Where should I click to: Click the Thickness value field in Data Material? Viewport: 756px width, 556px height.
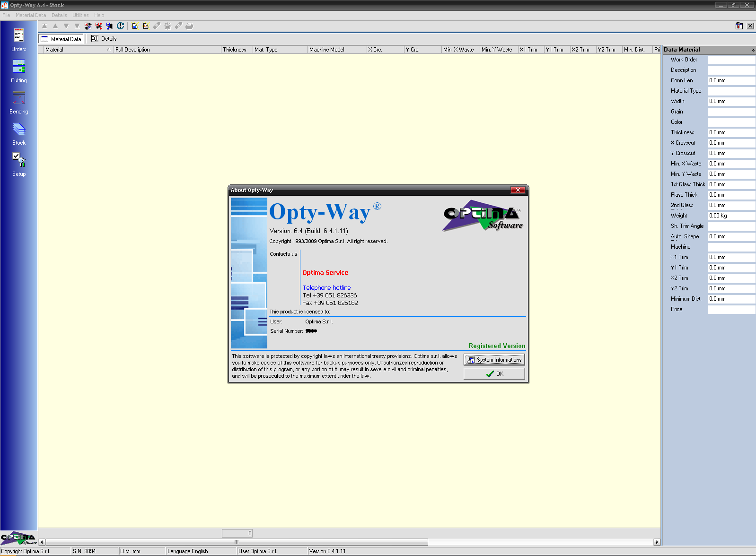pos(731,133)
